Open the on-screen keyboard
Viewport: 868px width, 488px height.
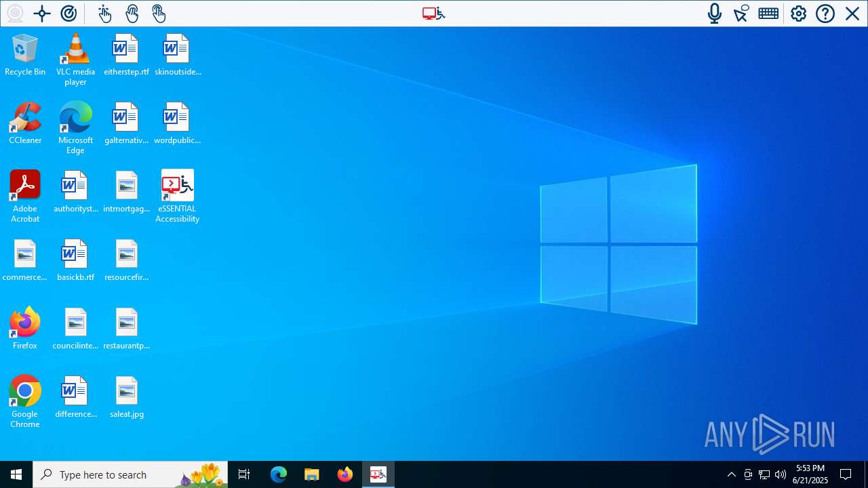point(768,14)
